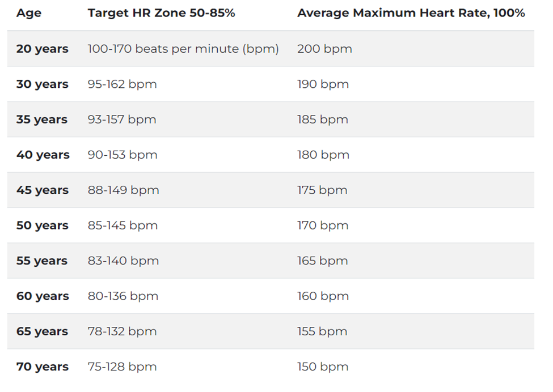This screenshot has height=392, width=553.
Task: Click the Age column header
Action: pos(28,13)
